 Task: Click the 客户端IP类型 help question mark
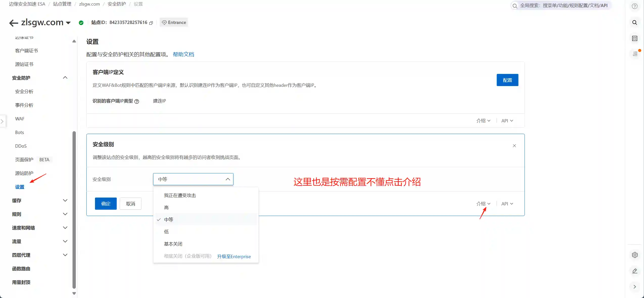(x=137, y=101)
